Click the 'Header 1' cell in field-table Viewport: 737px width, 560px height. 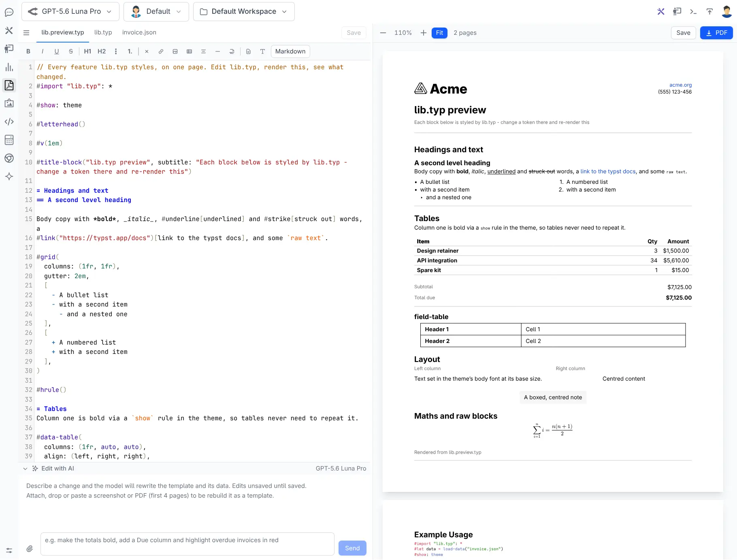[x=471, y=329]
